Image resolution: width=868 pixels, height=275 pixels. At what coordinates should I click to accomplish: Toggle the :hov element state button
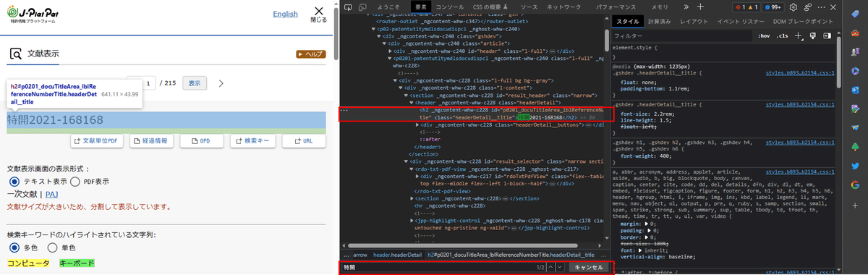(x=764, y=35)
